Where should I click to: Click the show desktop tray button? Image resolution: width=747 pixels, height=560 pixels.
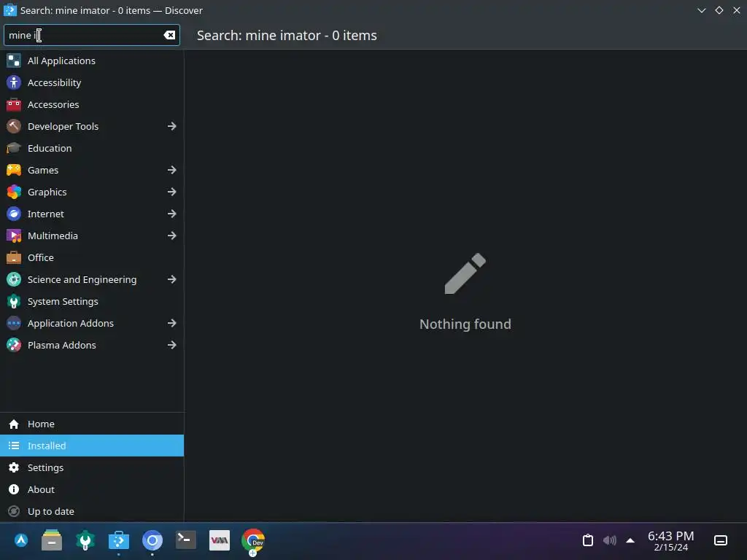point(721,540)
